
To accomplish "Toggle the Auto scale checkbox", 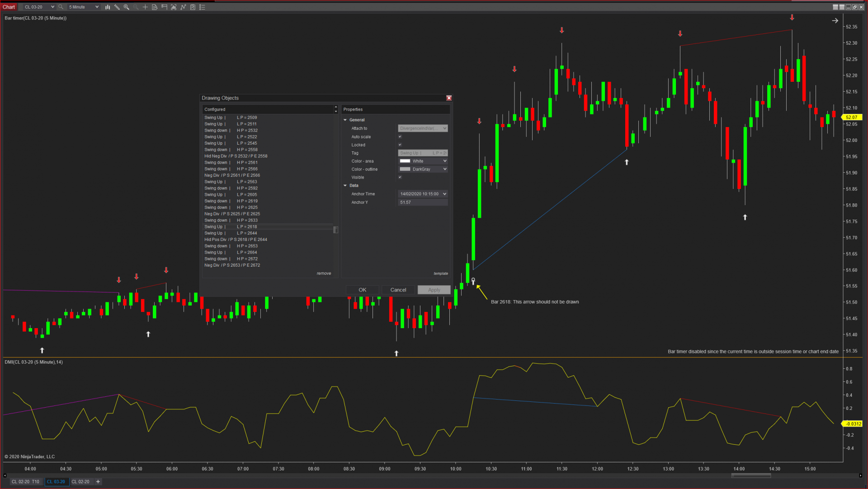I will point(400,136).
